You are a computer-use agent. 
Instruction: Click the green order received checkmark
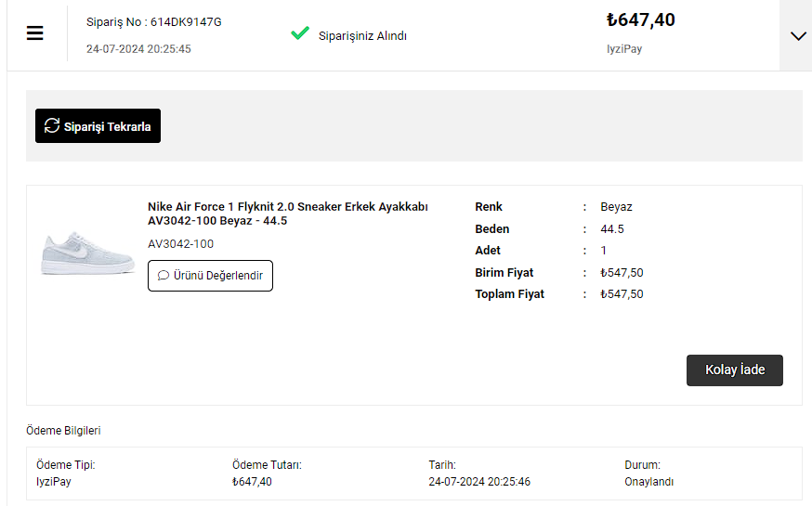pos(299,33)
